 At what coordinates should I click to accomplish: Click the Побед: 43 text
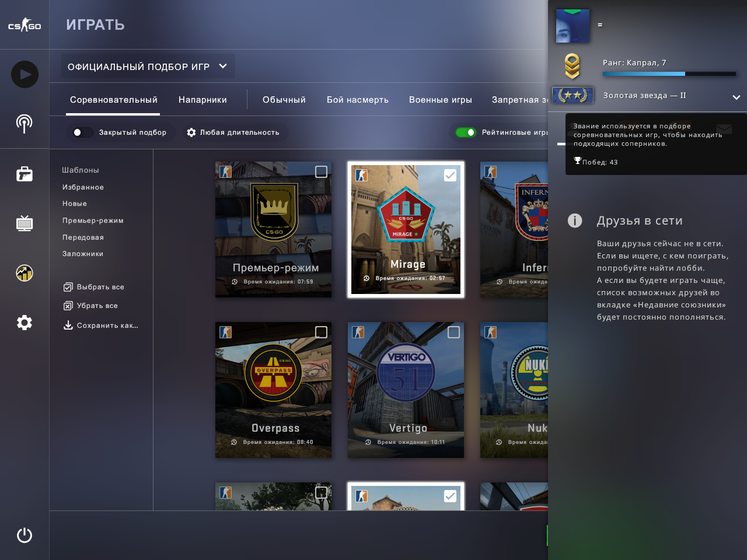pos(600,162)
